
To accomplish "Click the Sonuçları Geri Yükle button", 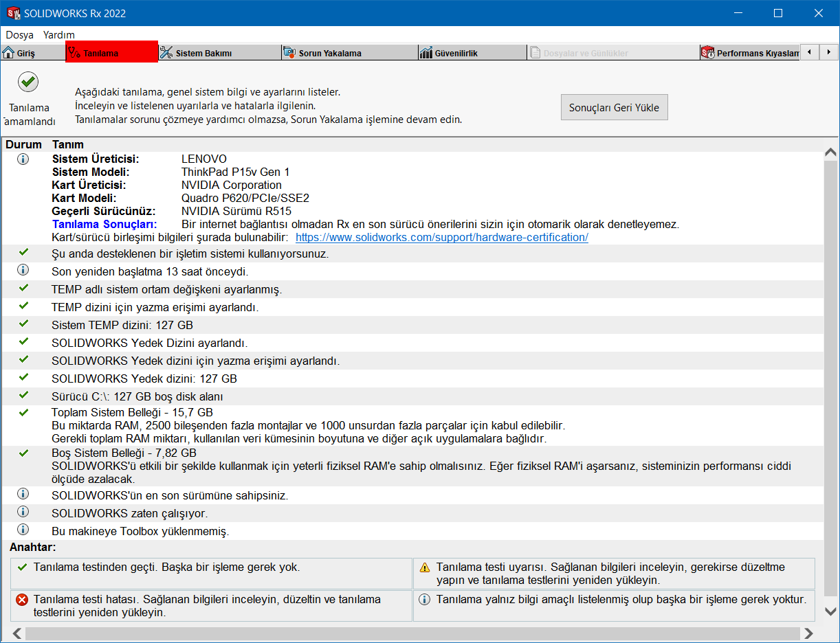I will click(614, 107).
